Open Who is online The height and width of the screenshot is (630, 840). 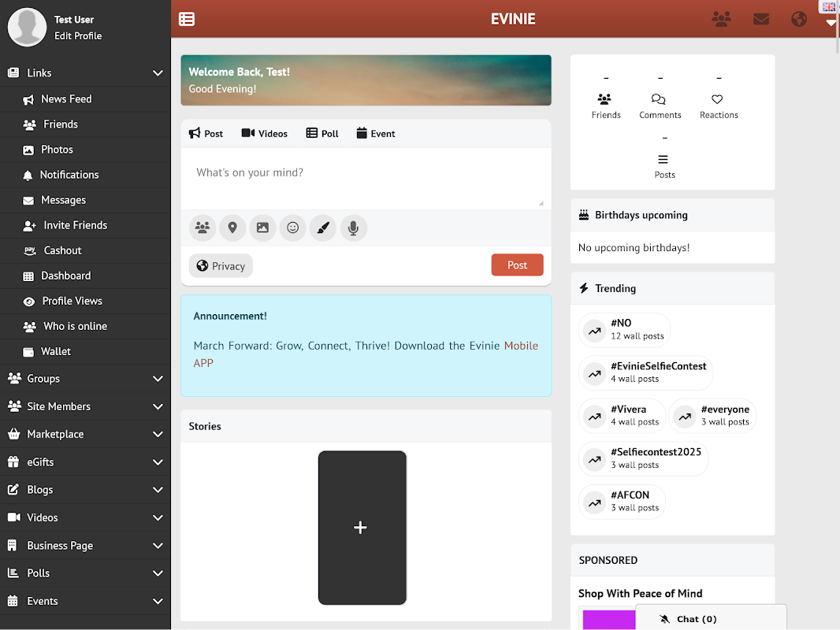point(86,326)
